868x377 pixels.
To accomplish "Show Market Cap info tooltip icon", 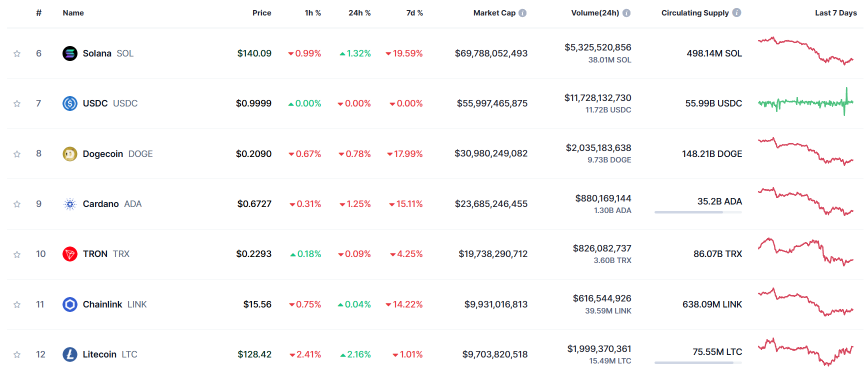I will (522, 13).
